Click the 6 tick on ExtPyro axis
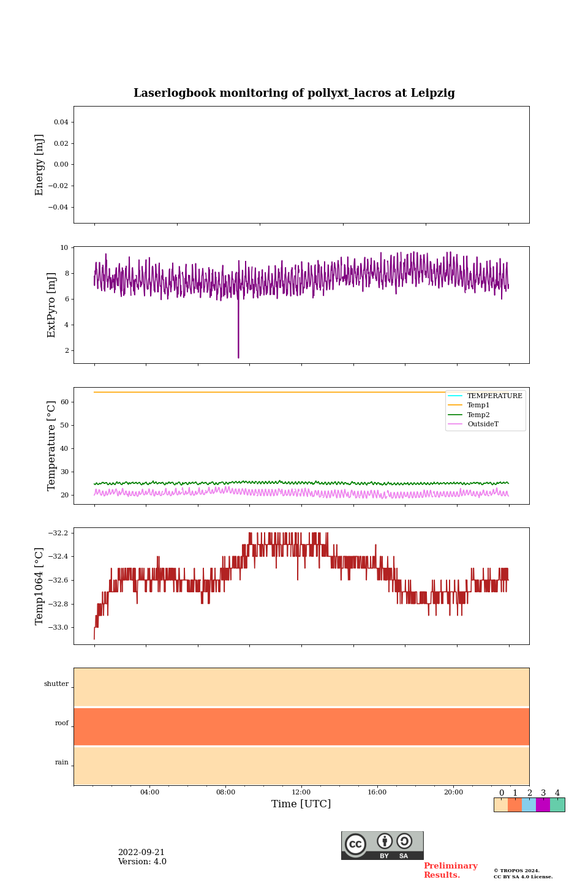The width and height of the screenshot is (588, 882). point(66,300)
